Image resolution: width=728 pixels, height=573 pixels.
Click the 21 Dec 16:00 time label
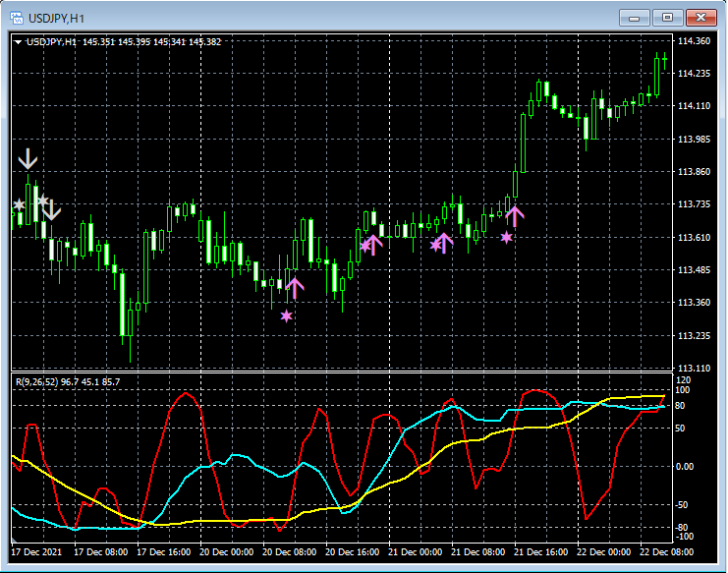pos(541,552)
